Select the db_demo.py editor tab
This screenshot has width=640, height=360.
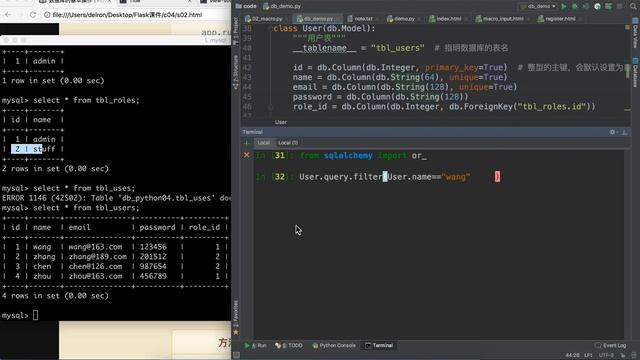tap(318, 19)
